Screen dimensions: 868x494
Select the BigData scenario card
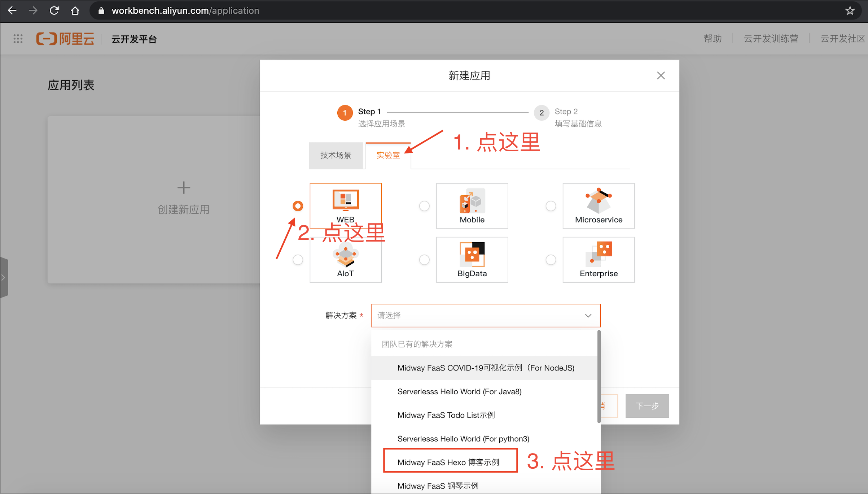[x=472, y=260]
